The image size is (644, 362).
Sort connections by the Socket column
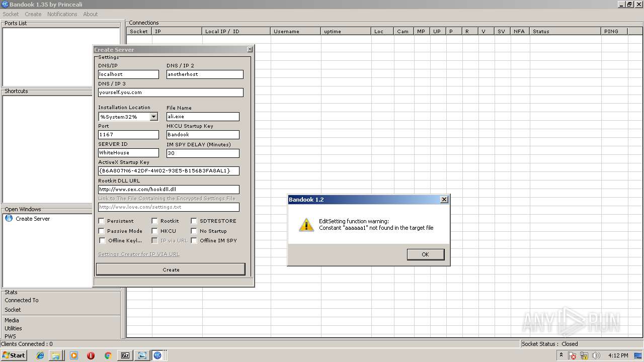139,31
